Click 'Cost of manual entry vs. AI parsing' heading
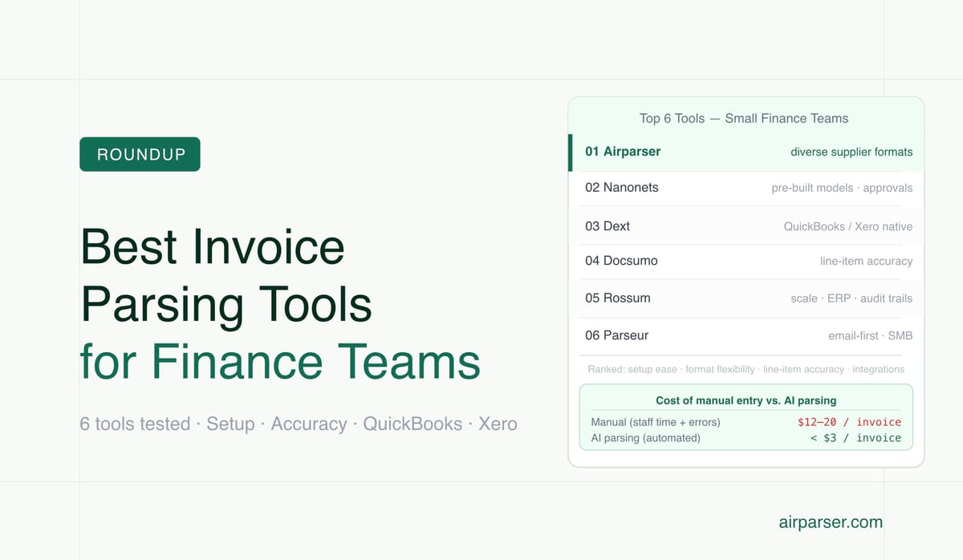The height and width of the screenshot is (560, 963). tap(746, 400)
